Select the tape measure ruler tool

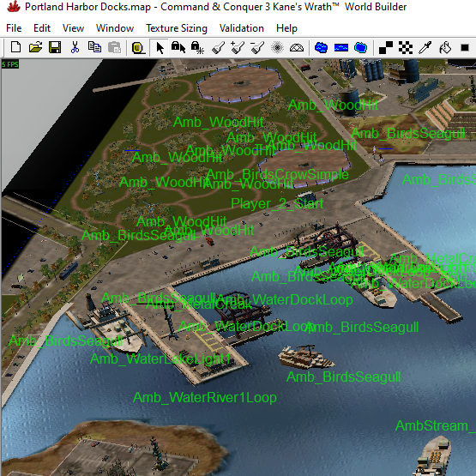pos(138,48)
